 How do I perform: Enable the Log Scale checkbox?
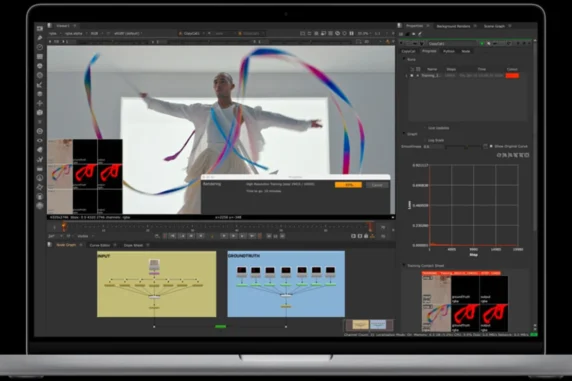pyautogui.click(x=425, y=140)
